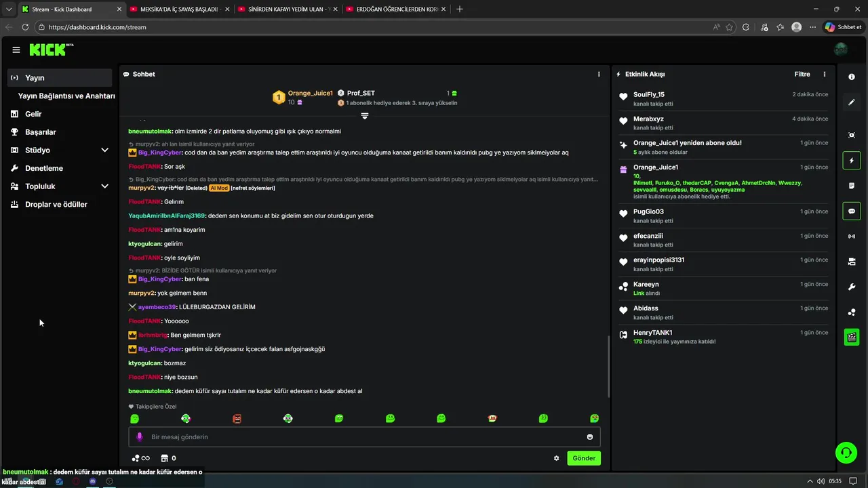Pick the red angry emote
Image resolution: width=868 pixels, height=488 pixels.
[237, 419]
